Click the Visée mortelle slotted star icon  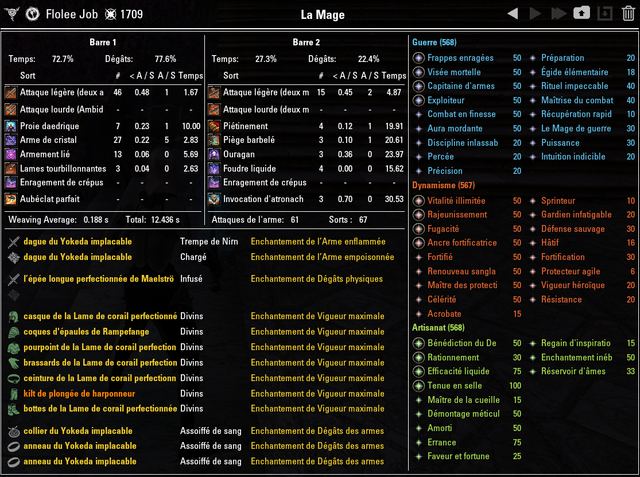(418, 72)
